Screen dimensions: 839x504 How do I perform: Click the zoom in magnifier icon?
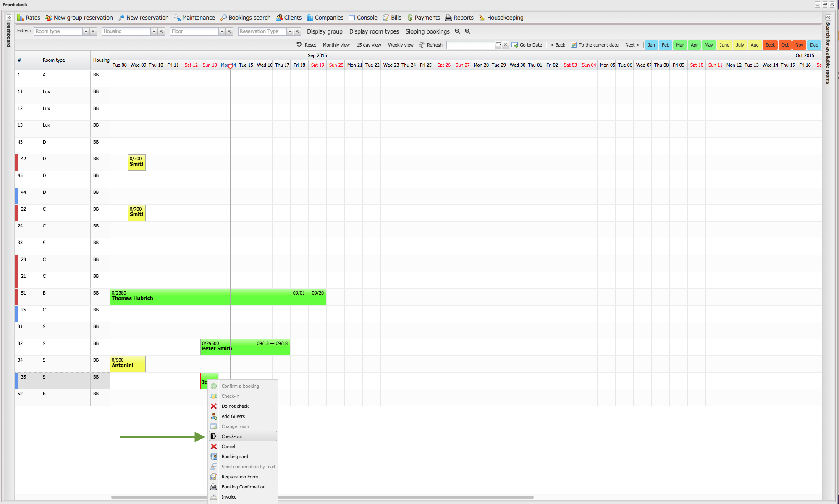(x=458, y=31)
